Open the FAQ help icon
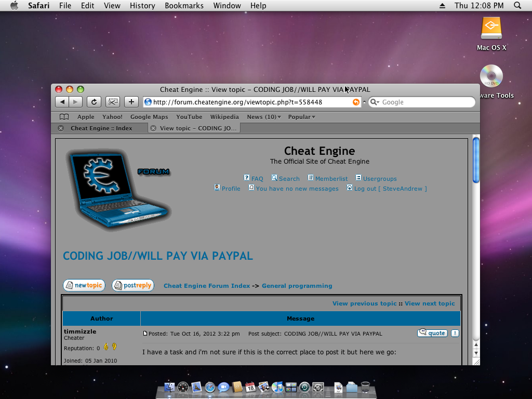532x399 pixels. [246, 178]
